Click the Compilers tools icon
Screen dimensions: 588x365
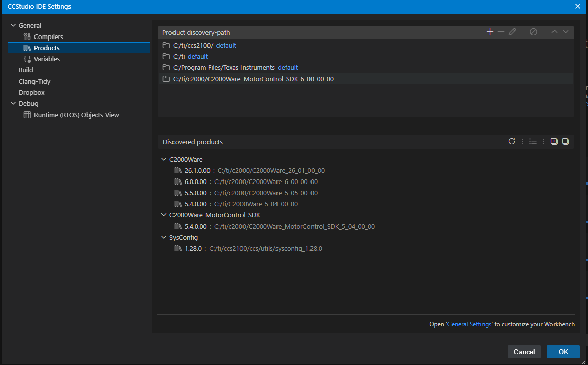(27, 36)
